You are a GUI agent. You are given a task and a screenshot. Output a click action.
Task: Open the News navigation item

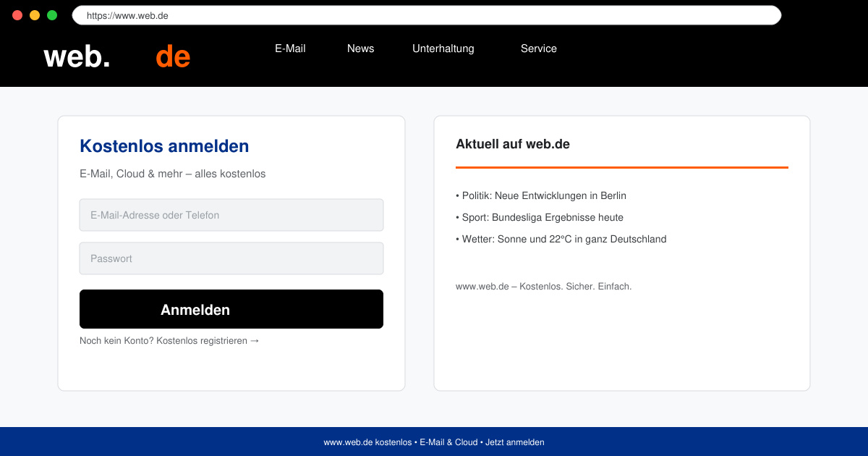pos(360,48)
